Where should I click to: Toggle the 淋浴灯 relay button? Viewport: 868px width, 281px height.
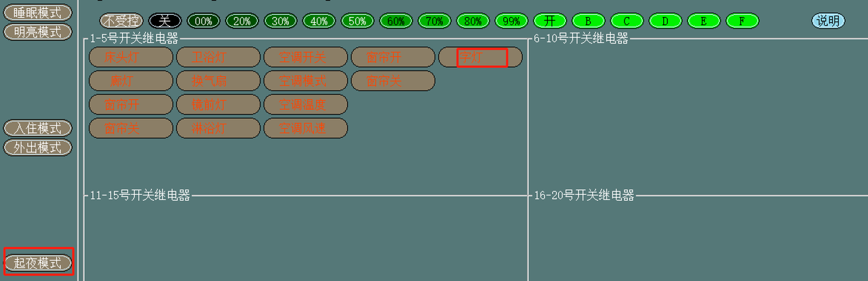point(218,128)
